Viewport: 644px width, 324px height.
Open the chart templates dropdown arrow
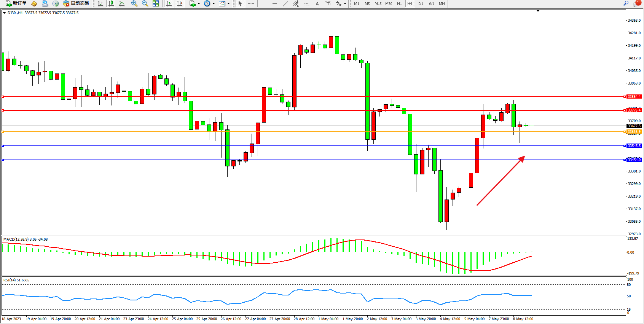point(228,4)
